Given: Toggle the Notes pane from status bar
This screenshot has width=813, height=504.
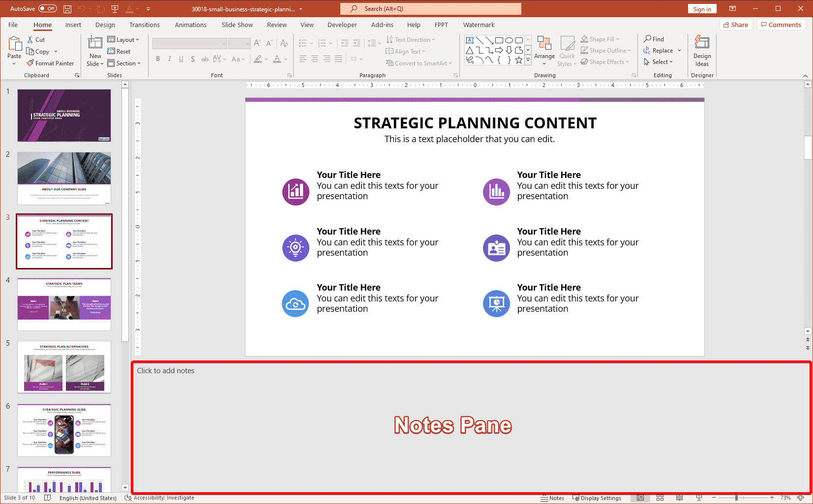Looking at the screenshot, I should 552,498.
